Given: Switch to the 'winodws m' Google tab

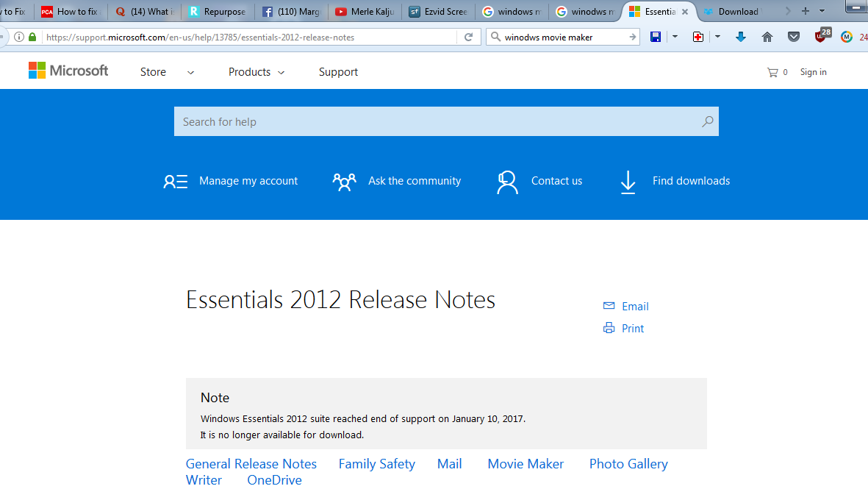Looking at the screenshot, I should (x=585, y=12).
